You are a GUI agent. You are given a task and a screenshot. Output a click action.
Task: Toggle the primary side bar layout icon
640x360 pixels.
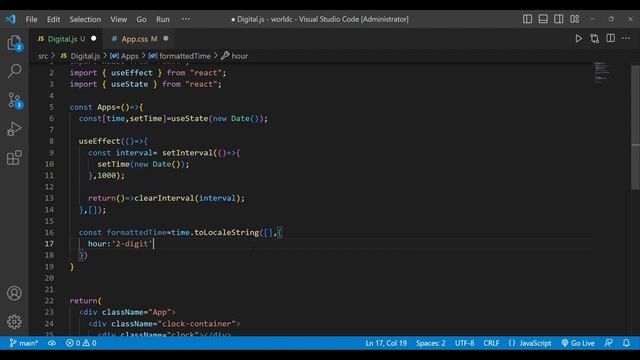(x=527, y=19)
